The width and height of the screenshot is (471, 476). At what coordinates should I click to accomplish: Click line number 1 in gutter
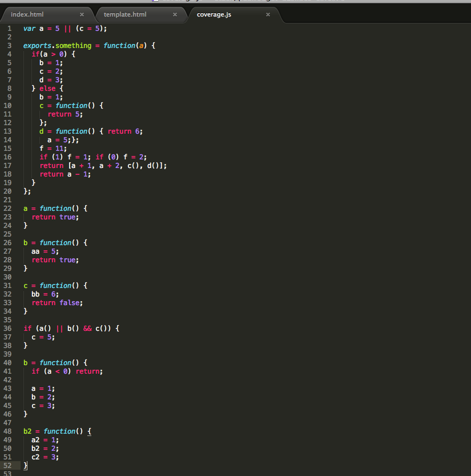9,29
